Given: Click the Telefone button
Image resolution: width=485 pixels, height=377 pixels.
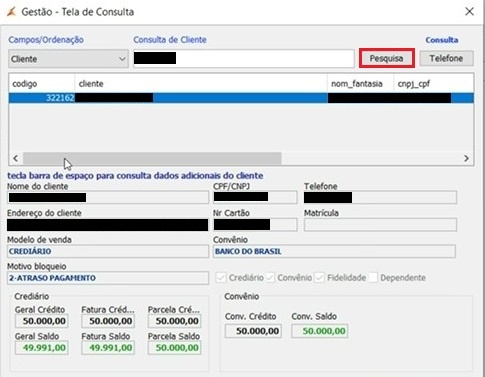Looking at the screenshot, I should pos(446,58).
